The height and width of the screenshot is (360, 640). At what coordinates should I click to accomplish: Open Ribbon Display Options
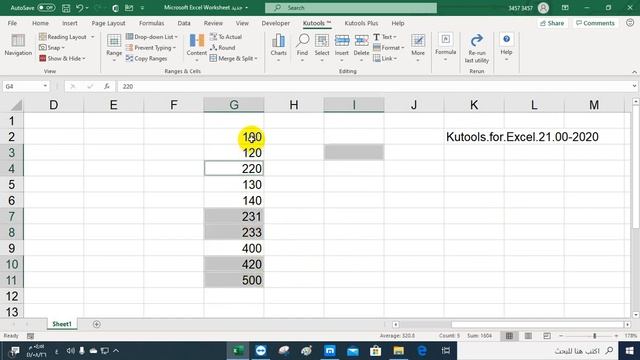pyautogui.click(x=565, y=8)
